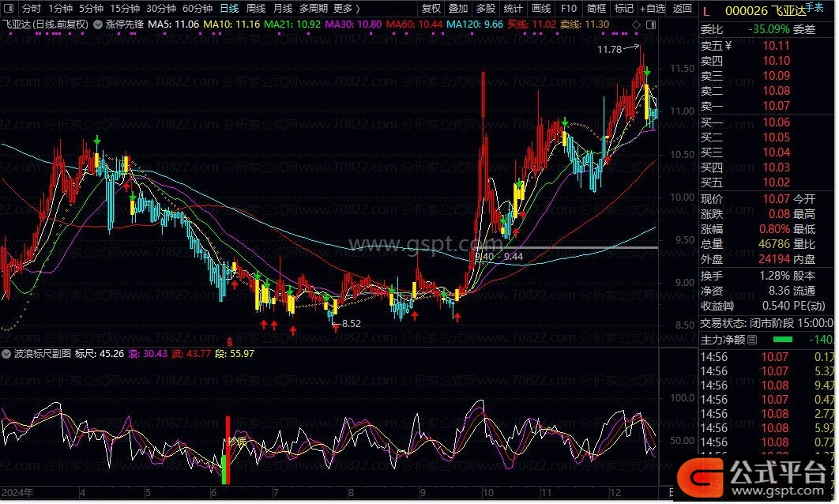Click the 交易状态 闭市阶段 status line
This screenshot has width=839, height=504.
767,323
